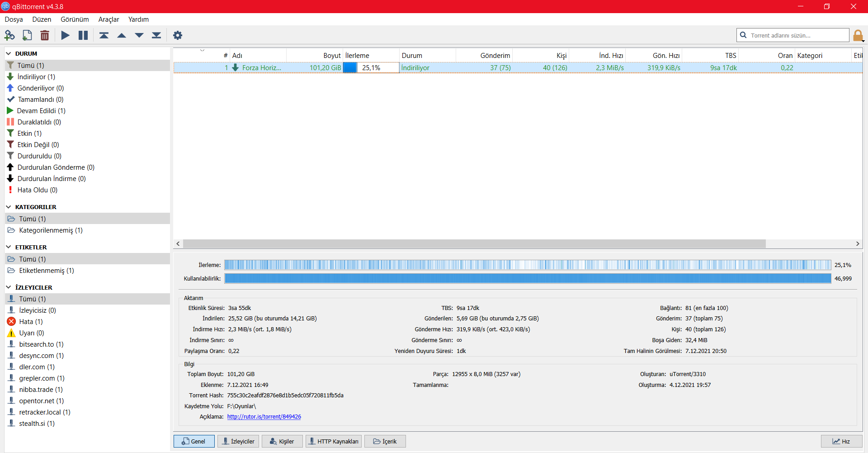Sort by the Boyut column header

(x=314, y=55)
